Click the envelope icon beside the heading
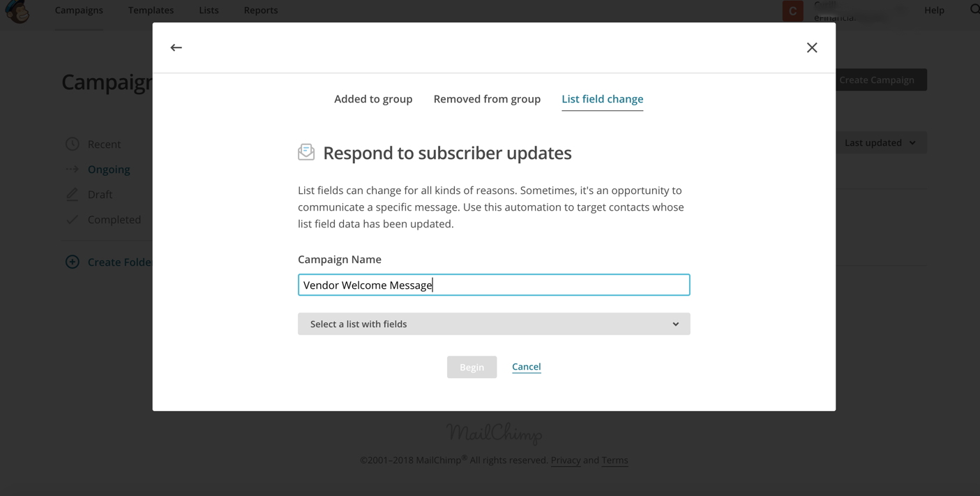The image size is (980, 496). point(306,152)
